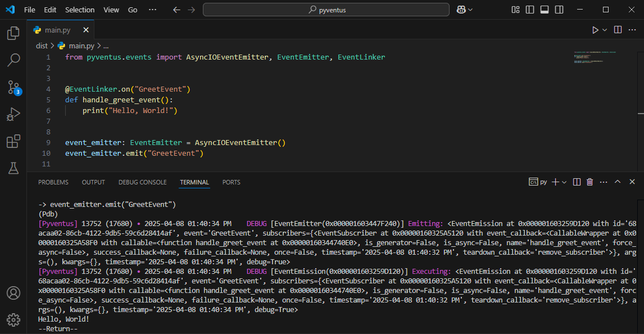Open the Run and Debug view
644x334 pixels.
click(13, 114)
